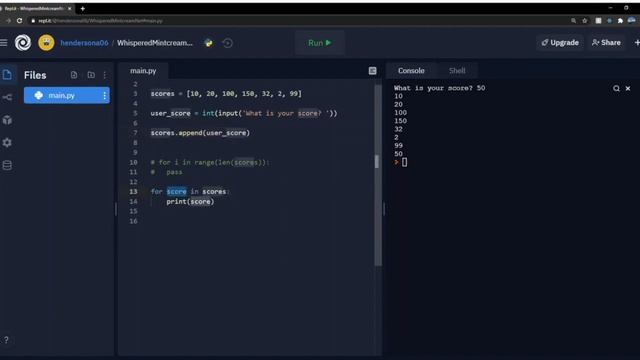
Task: Open the version control sidebar icon
Action: [7, 97]
